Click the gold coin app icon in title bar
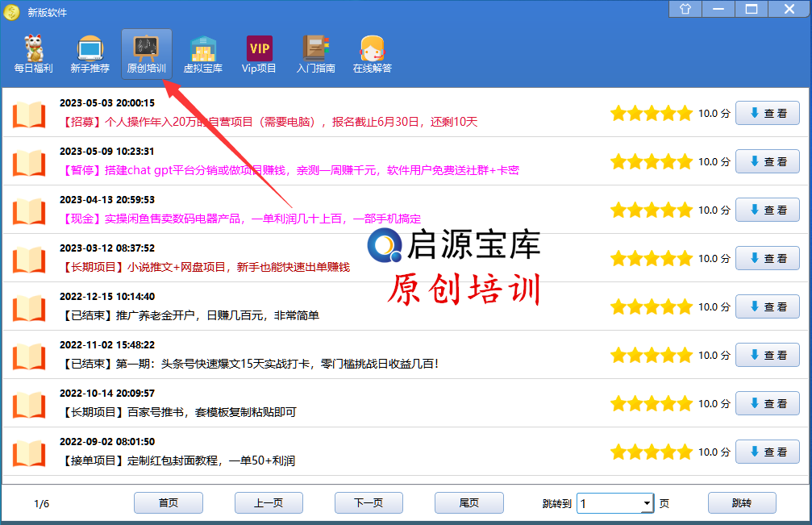Image resolution: width=812 pixels, height=525 pixels. click(11, 11)
